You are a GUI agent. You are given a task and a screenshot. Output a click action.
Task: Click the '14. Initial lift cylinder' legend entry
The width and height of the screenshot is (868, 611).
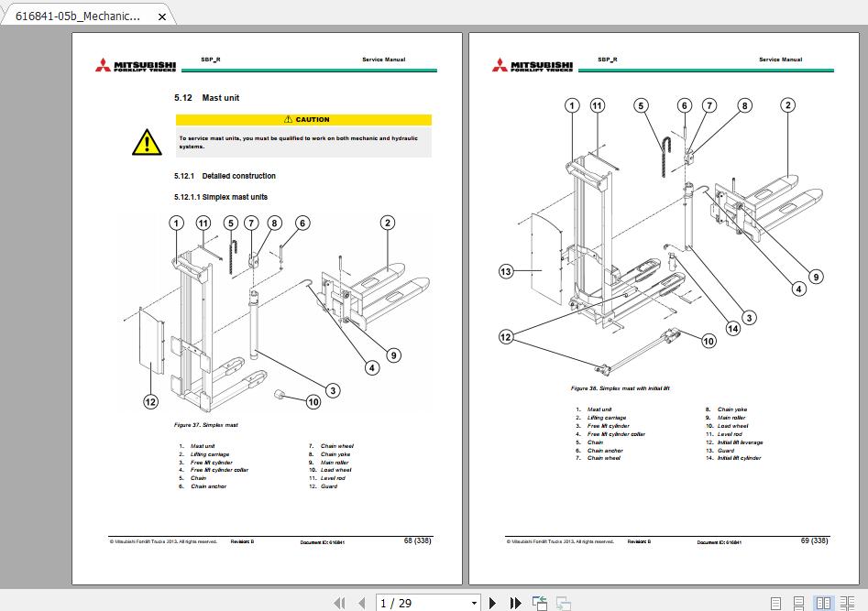point(733,458)
